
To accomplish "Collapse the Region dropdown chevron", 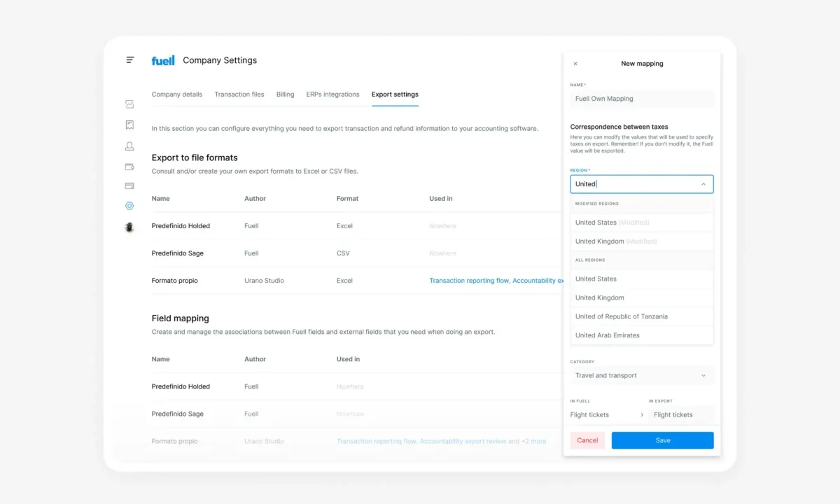I will pos(703,184).
